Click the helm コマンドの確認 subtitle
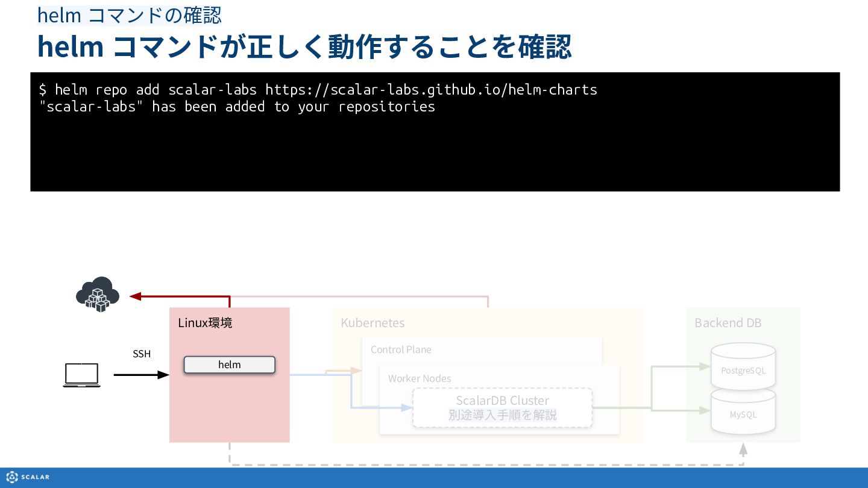 [x=130, y=16]
